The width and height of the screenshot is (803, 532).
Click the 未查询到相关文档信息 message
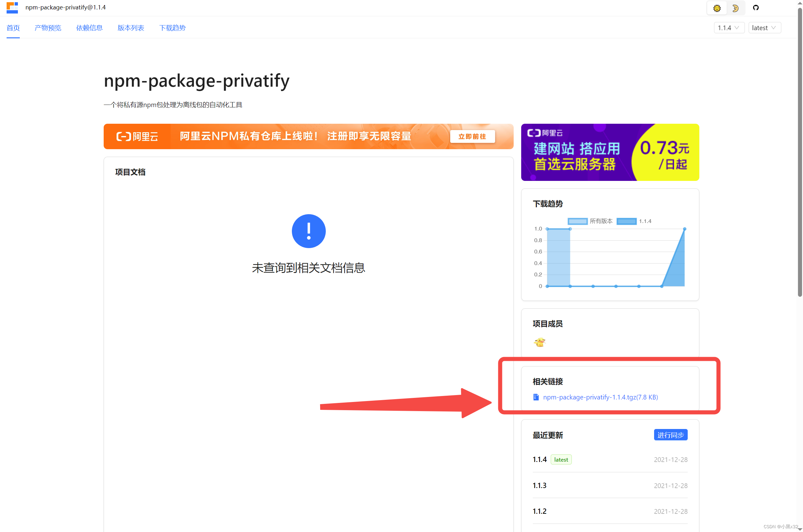(308, 268)
